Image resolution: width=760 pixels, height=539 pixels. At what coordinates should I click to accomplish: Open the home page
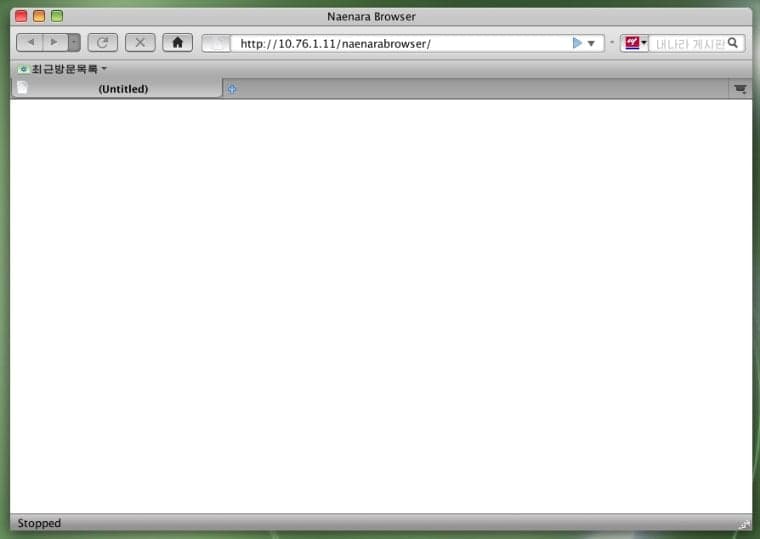click(177, 43)
